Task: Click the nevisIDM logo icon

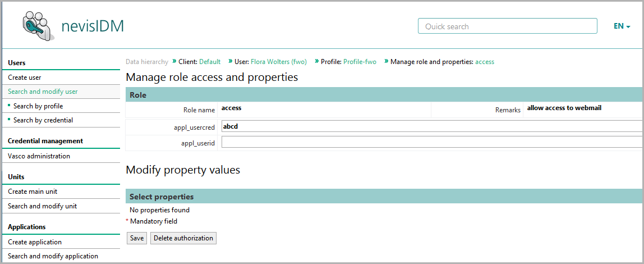Action: 38,26
